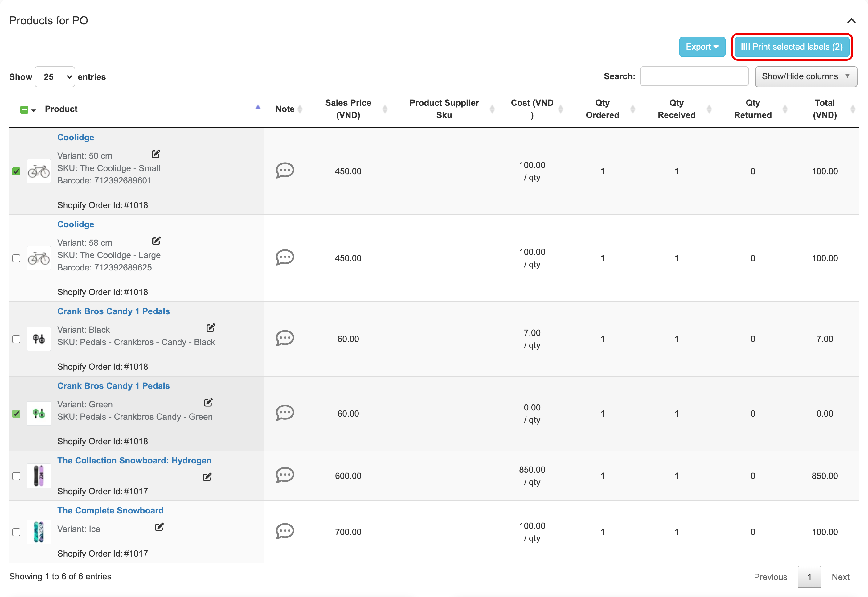The width and height of the screenshot is (868, 597).
Task: Select page 1 in pagination
Action: (809, 576)
